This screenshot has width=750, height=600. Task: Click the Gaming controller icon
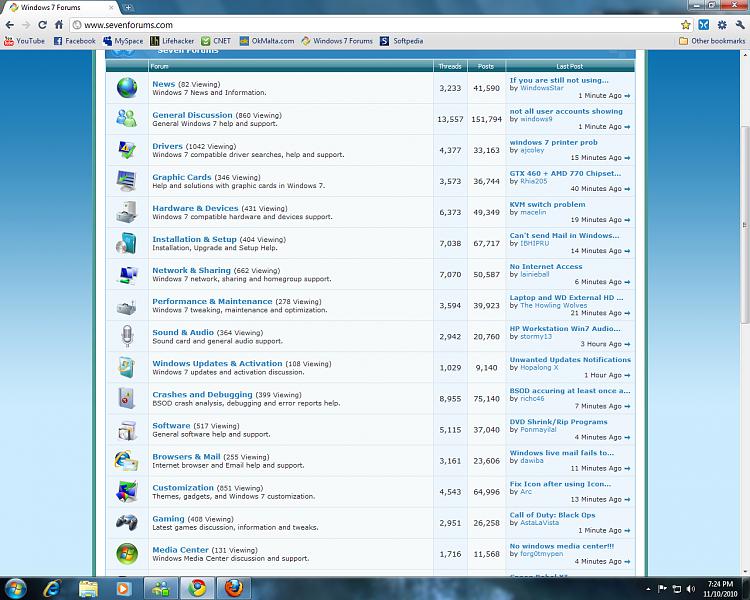point(127,522)
